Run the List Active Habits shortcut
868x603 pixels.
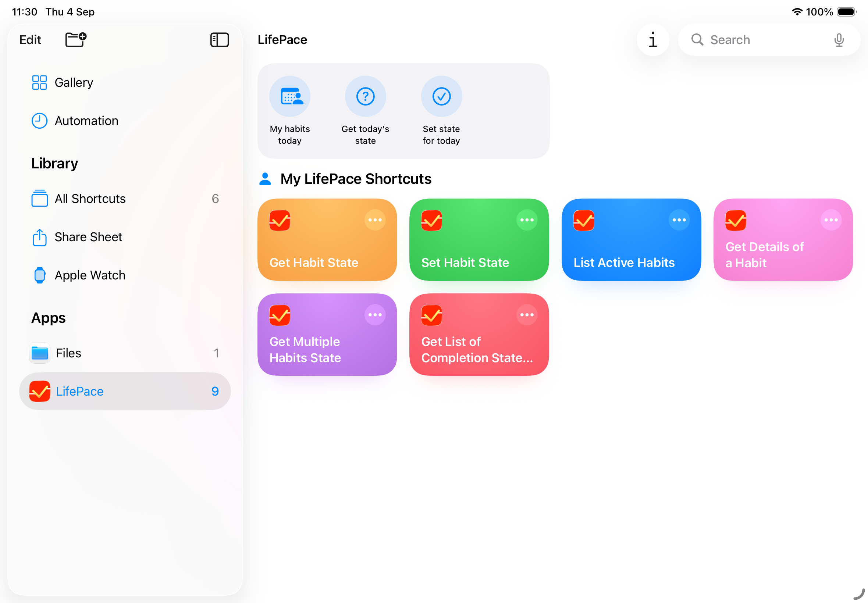tap(631, 239)
